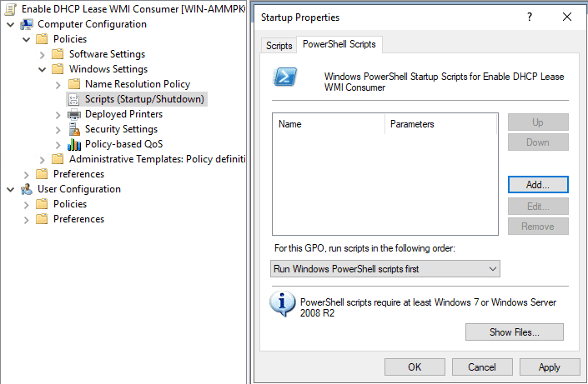The image size is (588, 384).
Task: Apply the Startup Properties changes
Action: pos(550,367)
